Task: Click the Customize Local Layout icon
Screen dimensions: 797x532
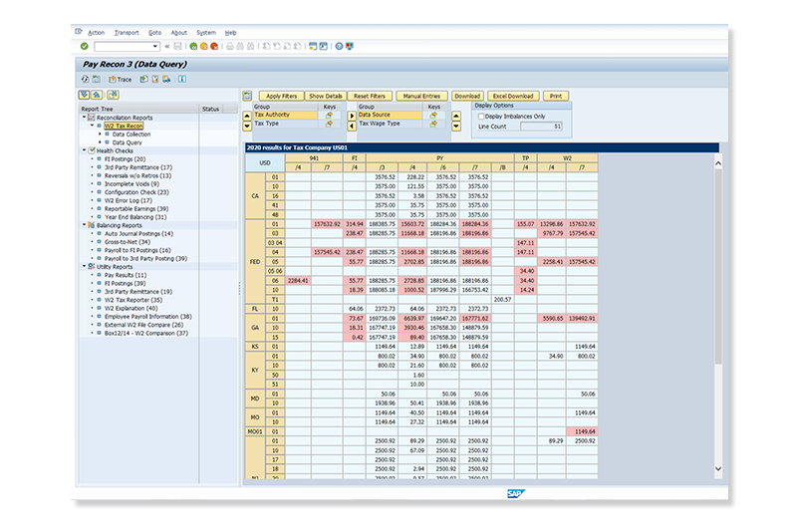Action: tap(350, 46)
